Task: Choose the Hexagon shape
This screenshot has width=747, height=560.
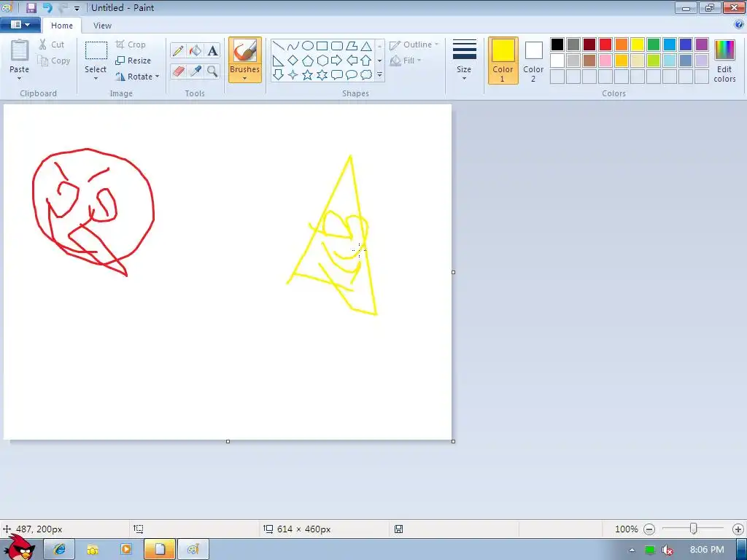Action: 322,61
